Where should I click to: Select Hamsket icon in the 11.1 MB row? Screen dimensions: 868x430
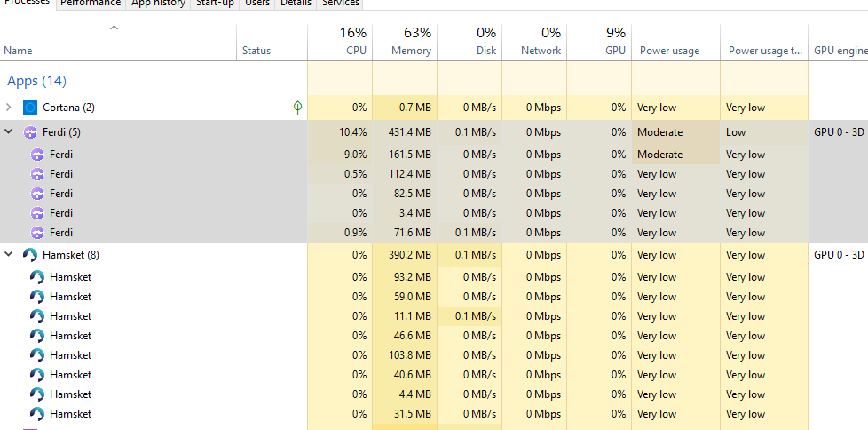click(x=37, y=316)
